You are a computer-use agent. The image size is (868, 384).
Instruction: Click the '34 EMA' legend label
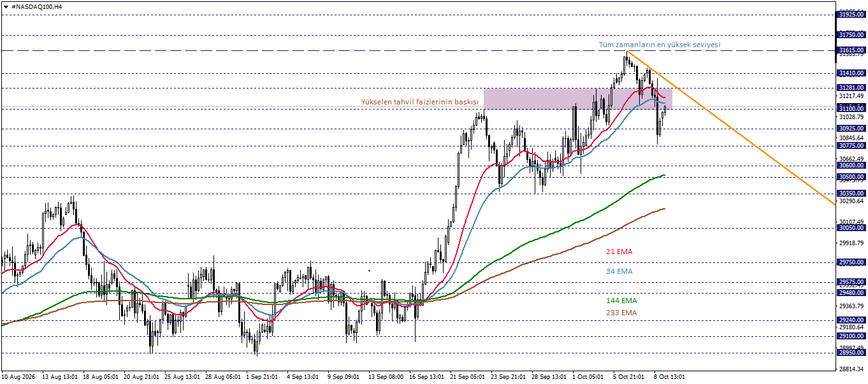619,271
